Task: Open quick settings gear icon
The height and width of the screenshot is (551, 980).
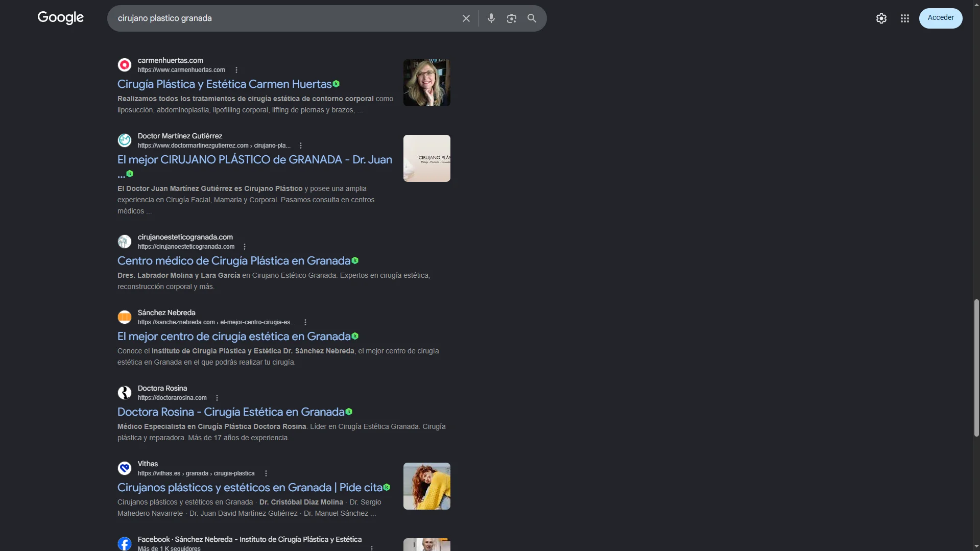Action: click(881, 18)
